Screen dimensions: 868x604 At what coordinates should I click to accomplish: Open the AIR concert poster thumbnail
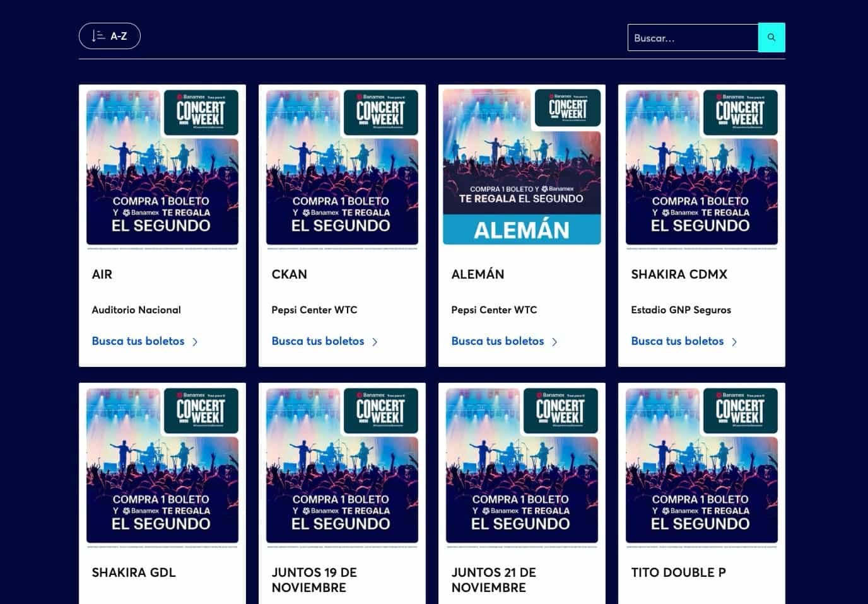(162, 168)
